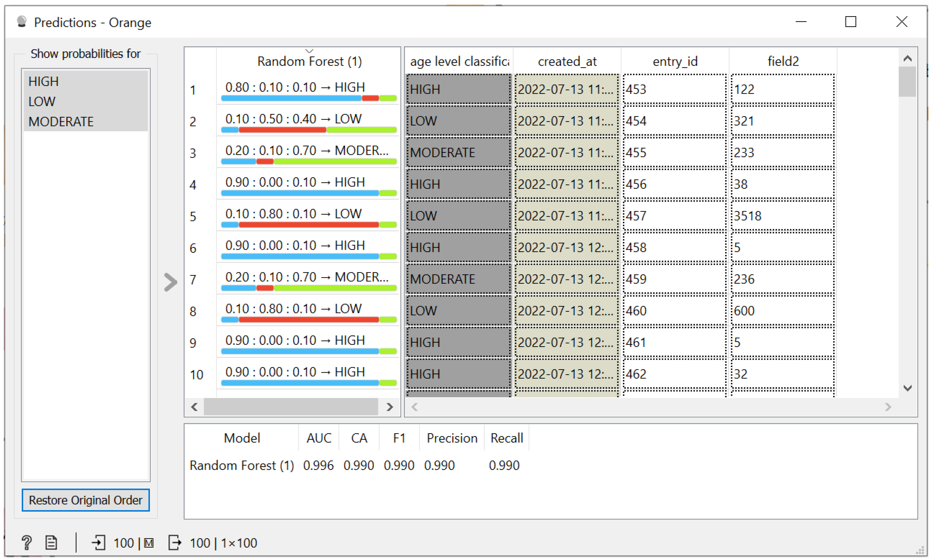The image size is (934, 560).
Task: Click the input data arrow icon
Action: click(x=98, y=543)
